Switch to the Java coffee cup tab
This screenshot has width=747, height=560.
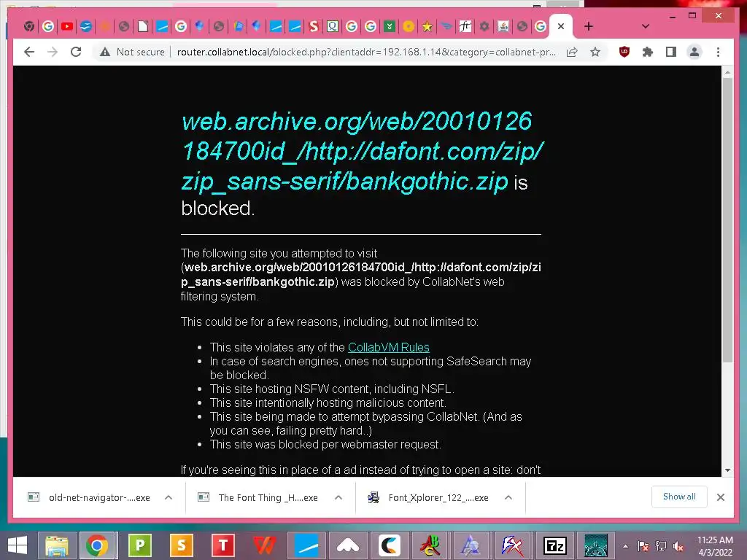[503, 27]
